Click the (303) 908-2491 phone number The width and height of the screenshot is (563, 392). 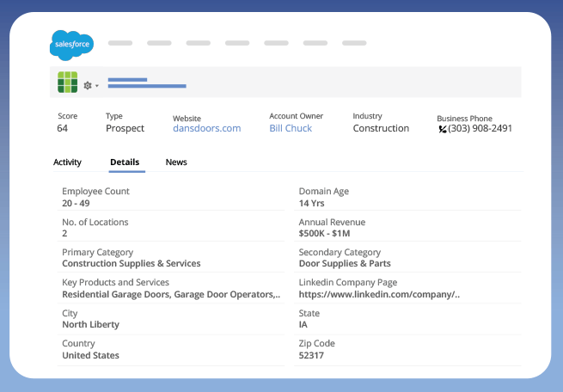(480, 128)
